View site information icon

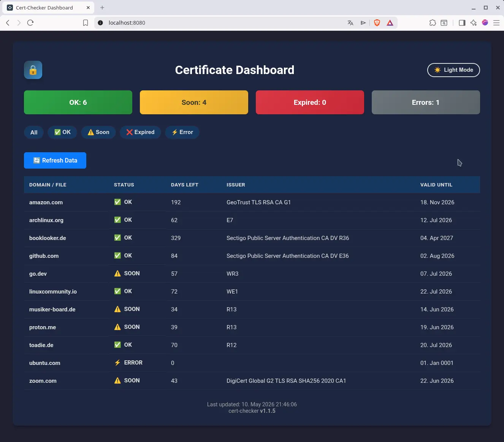pyautogui.click(x=100, y=23)
